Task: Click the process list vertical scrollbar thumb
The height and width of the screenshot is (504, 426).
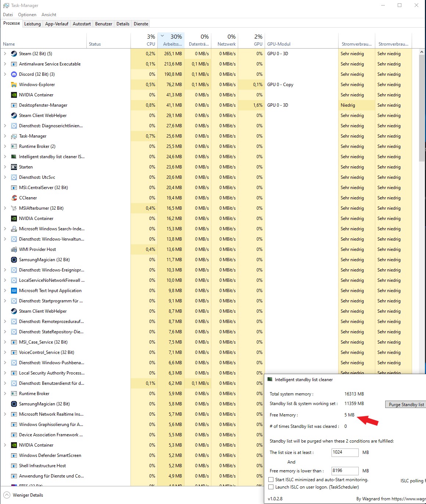Action: point(422,109)
